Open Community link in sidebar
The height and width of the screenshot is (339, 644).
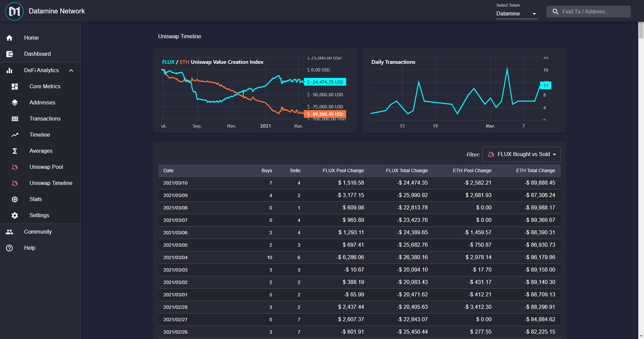tap(40, 232)
